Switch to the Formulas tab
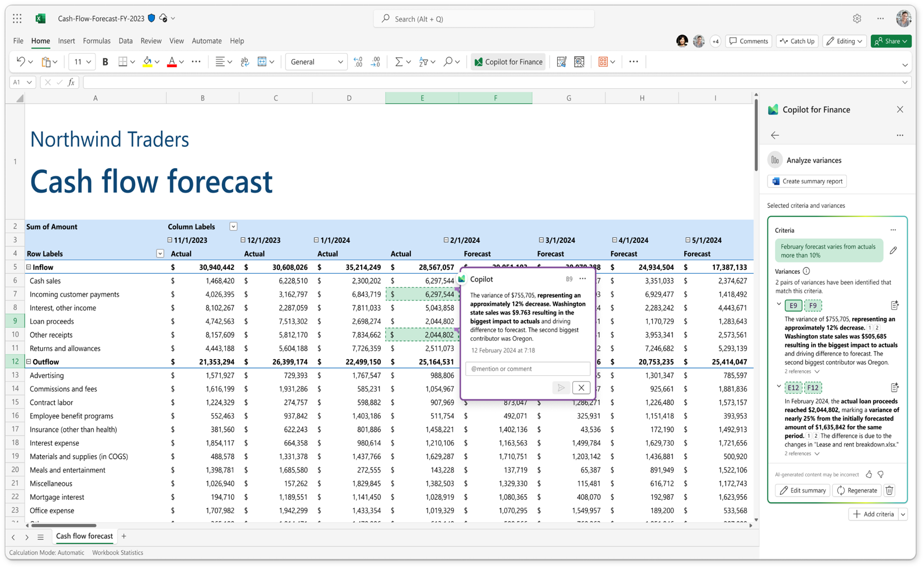This screenshot has width=924, height=568. click(97, 41)
